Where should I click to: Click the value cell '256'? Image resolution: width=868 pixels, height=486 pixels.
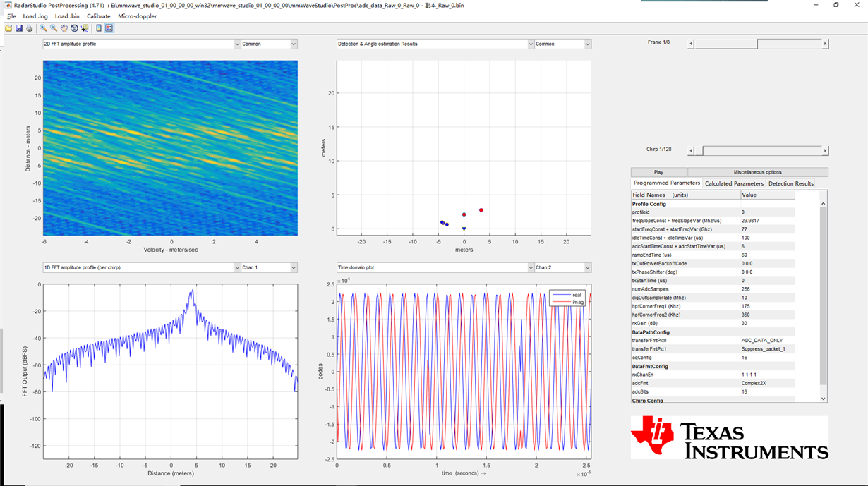[768, 289]
